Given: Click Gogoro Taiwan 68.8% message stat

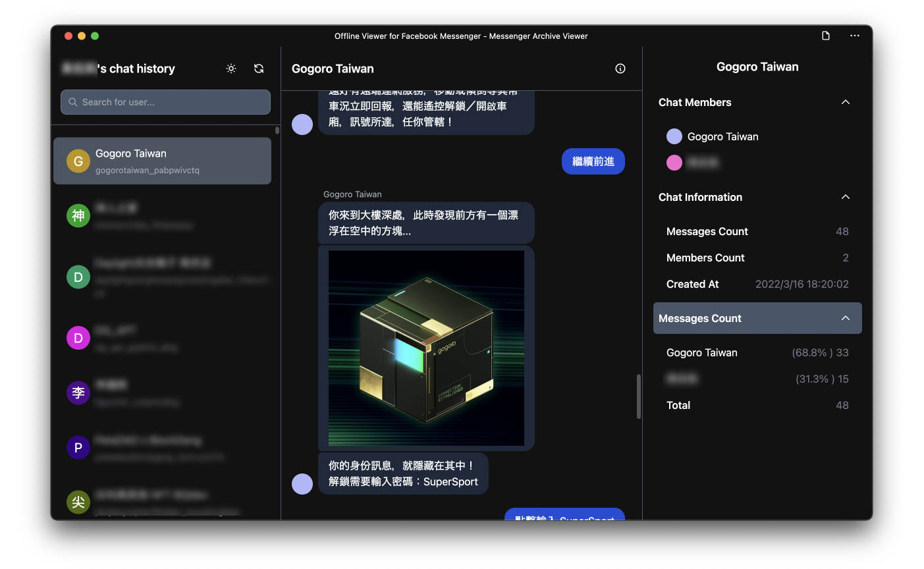Looking at the screenshot, I should [757, 352].
